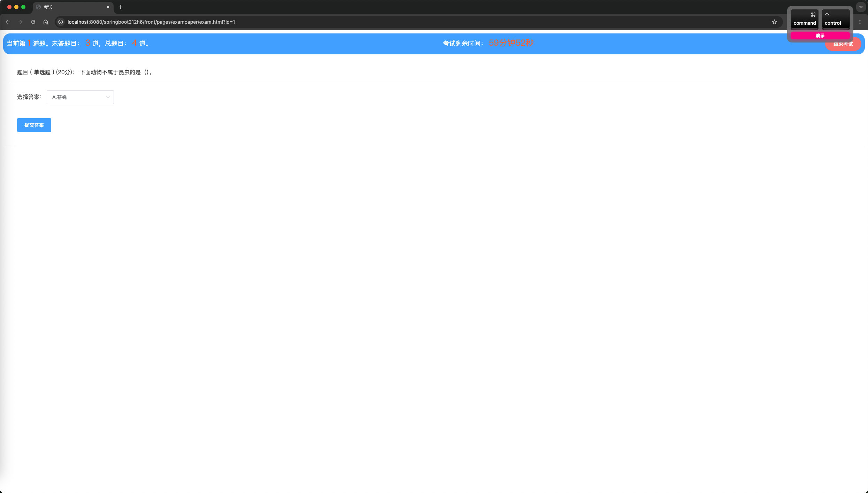
Task: Close the 考试 tab
Action: click(108, 7)
